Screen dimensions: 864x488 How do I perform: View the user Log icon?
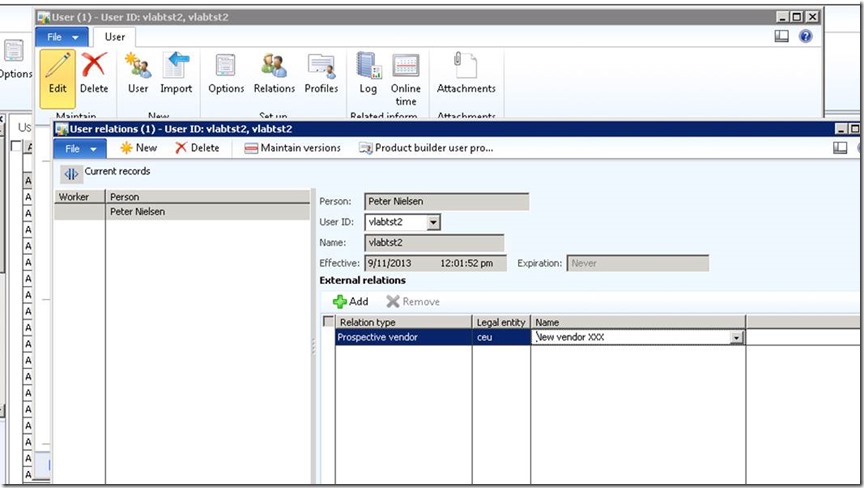[x=368, y=68]
